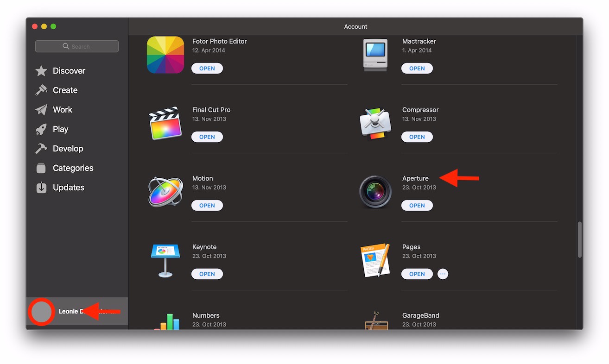
Task: Click the Fotor Photo Editor title
Action: click(x=220, y=41)
